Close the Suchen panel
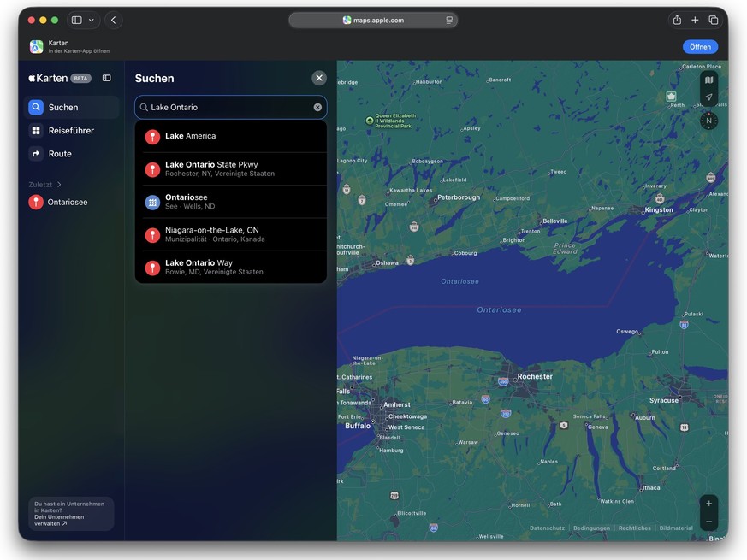Image resolution: width=747 pixels, height=560 pixels. coord(319,78)
